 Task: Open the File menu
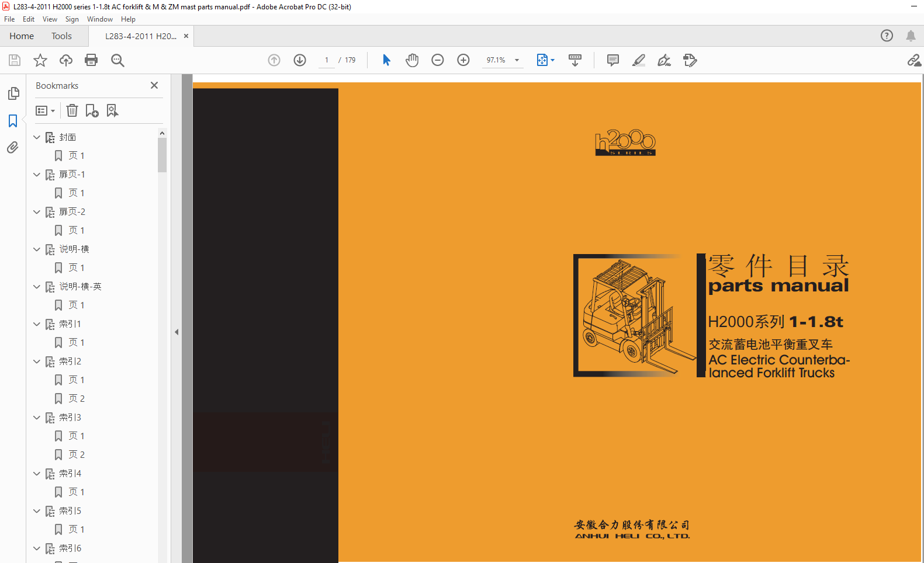9,19
